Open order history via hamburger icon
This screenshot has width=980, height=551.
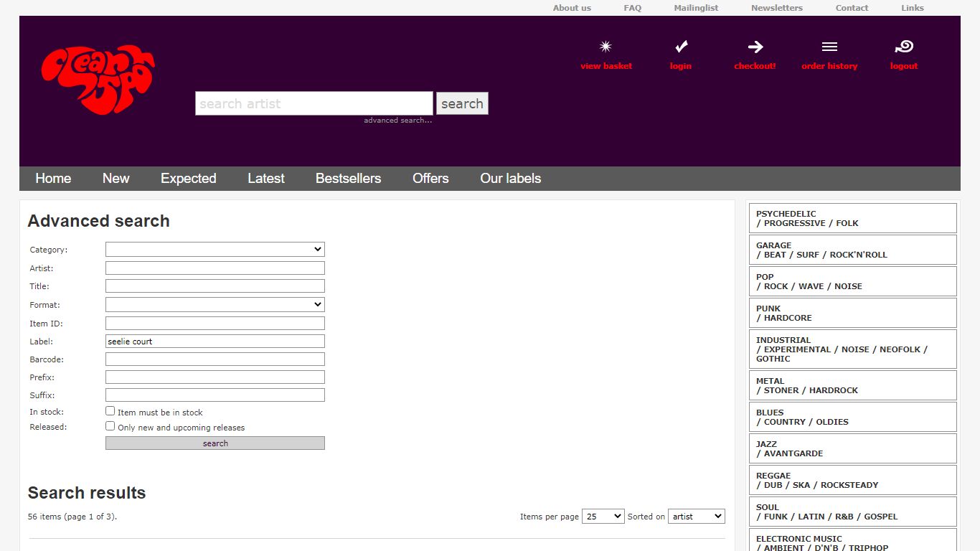829,47
